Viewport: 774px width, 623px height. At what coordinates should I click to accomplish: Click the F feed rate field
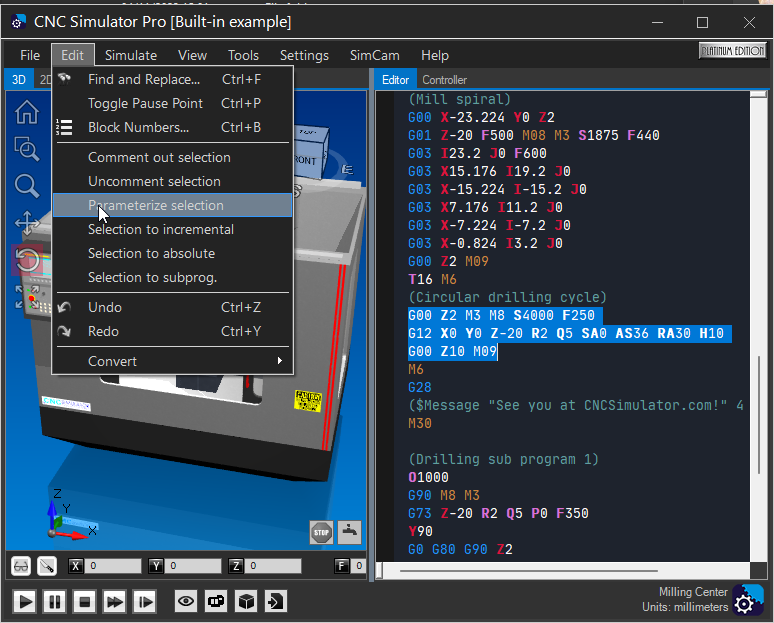[x=358, y=566]
